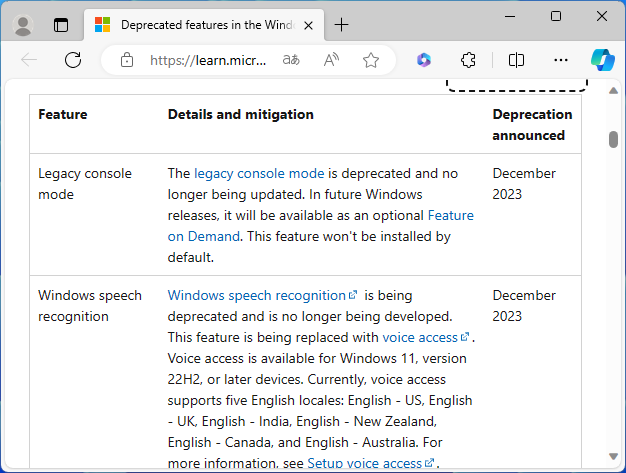The image size is (626, 473).
Task: Toggle the split screen icon
Action: point(516,60)
